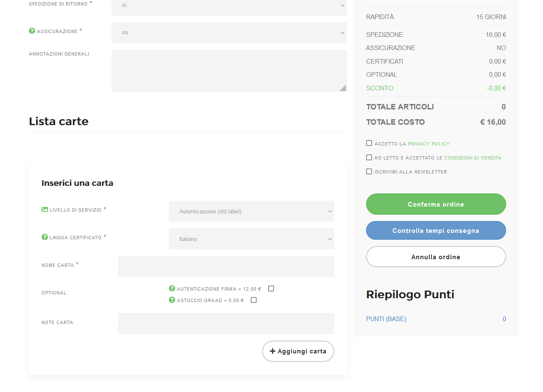Click the '15 GIORNI' rapidità value
The width and height of the screenshot is (543, 392).
[x=491, y=17]
